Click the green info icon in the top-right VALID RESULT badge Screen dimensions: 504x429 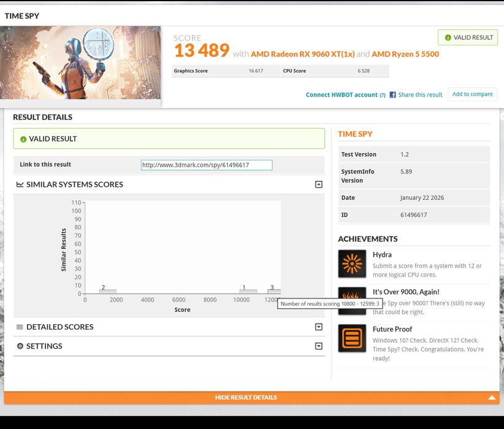tap(448, 37)
